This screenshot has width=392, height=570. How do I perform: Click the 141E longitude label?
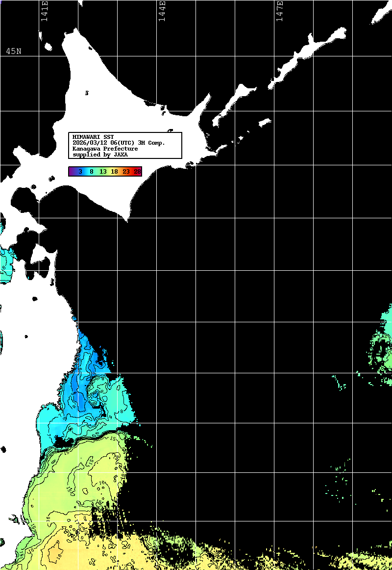(45, 12)
